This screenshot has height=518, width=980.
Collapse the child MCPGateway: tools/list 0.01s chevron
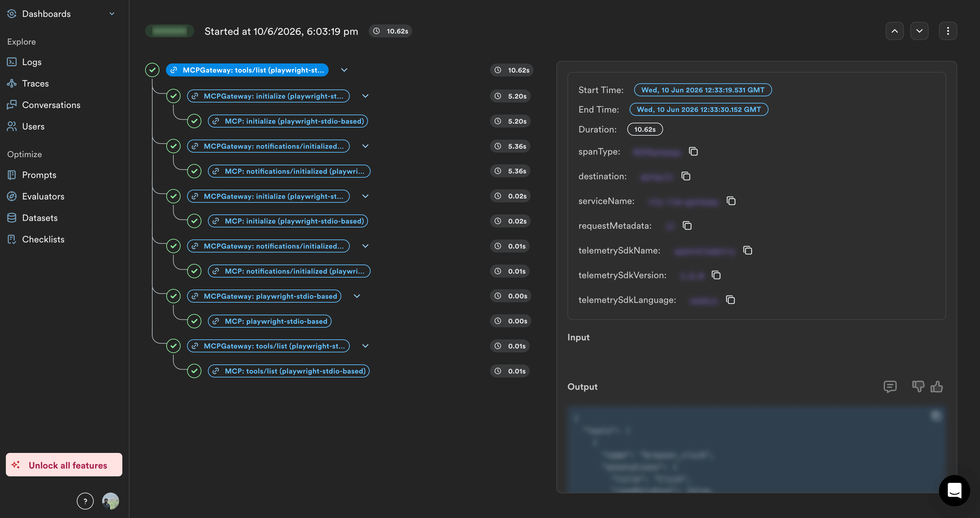366,346
